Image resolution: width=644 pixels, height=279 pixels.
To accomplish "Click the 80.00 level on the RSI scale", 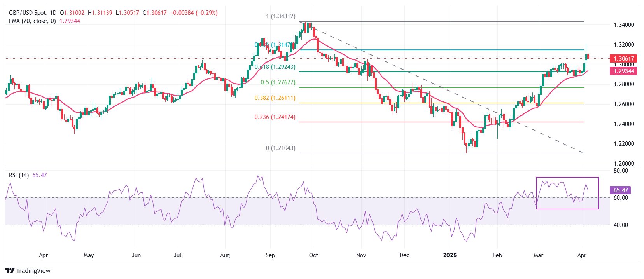I will pos(620,171).
